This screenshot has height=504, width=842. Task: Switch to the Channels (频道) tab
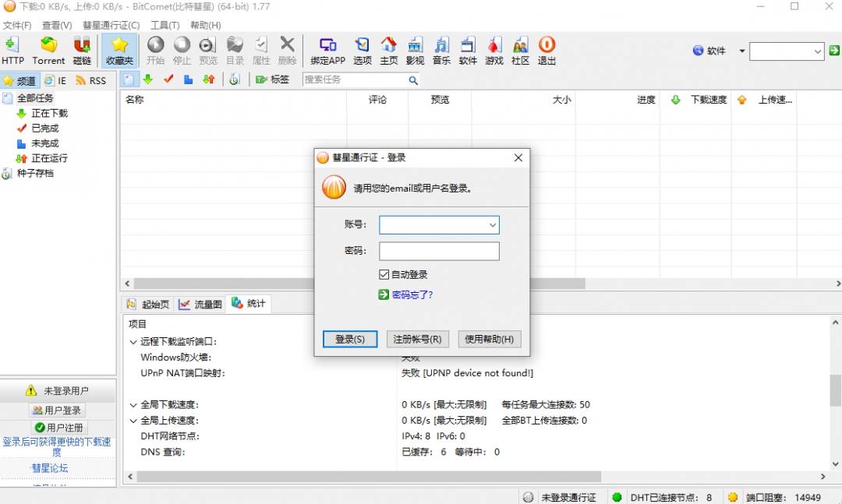coord(19,80)
